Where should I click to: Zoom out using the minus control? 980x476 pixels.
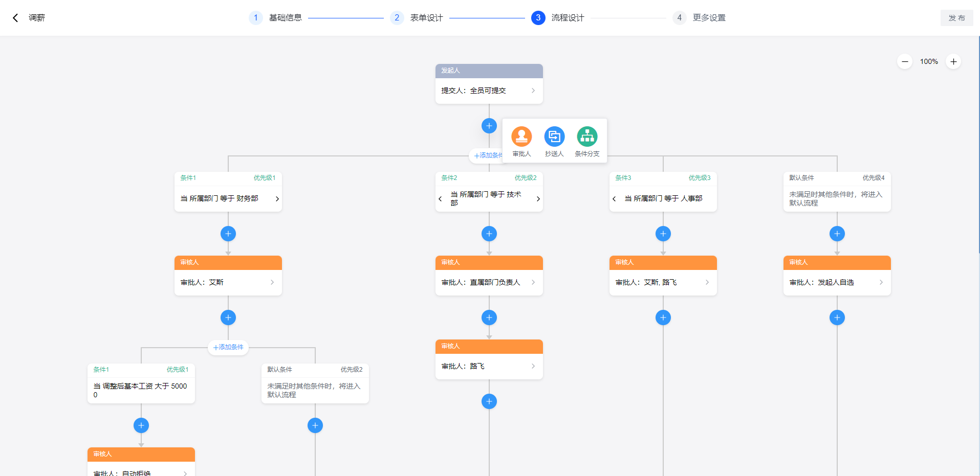(904, 61)
